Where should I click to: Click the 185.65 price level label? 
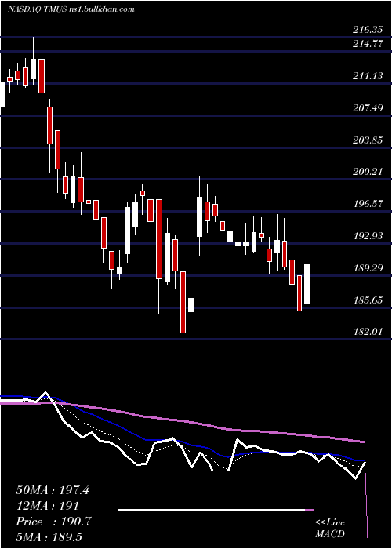(367, 300)
